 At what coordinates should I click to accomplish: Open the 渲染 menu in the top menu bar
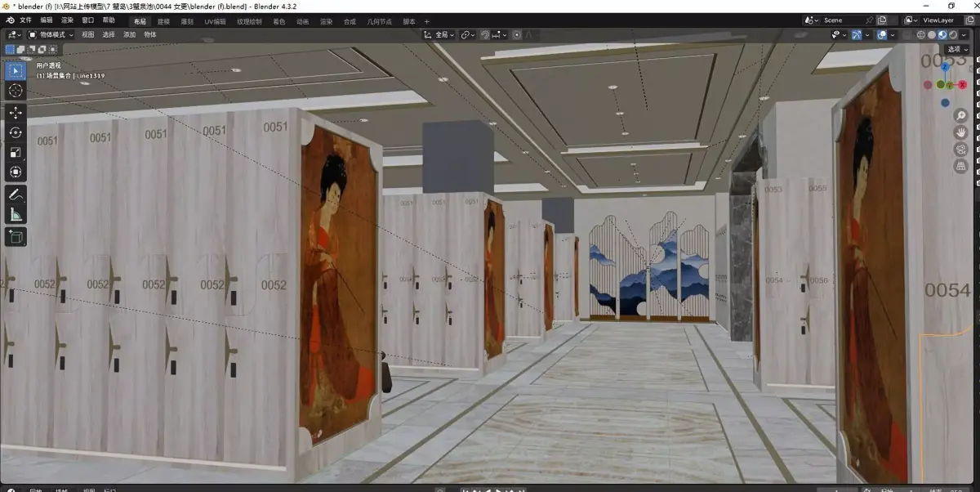coord(67,20)
